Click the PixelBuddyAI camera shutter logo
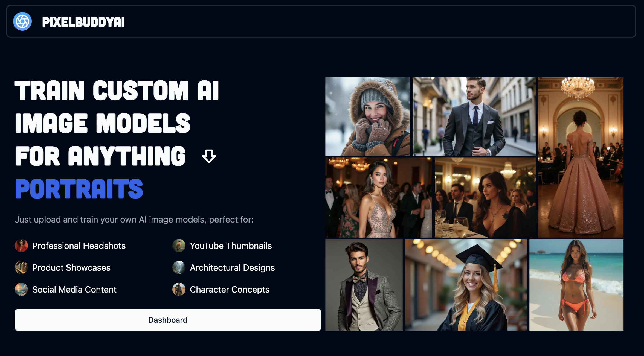644x356 pixels. 22,21
